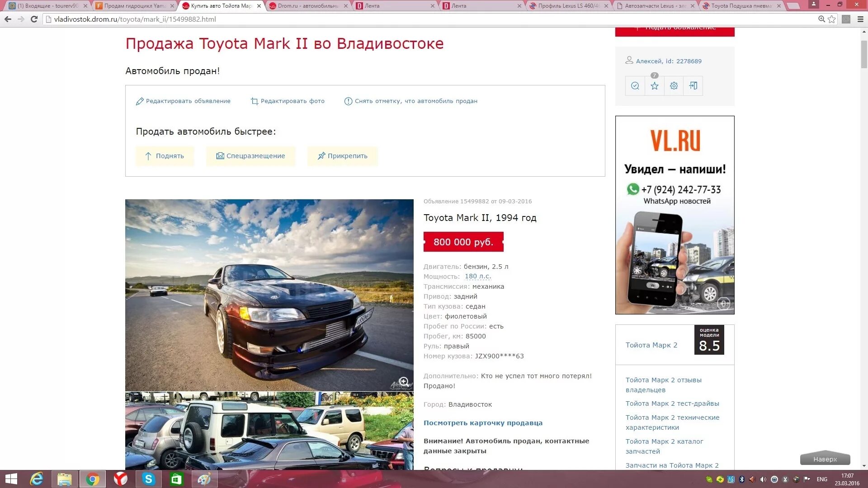
Task: Switch to Chrome taskbar icon
Action: coord(93,479)
